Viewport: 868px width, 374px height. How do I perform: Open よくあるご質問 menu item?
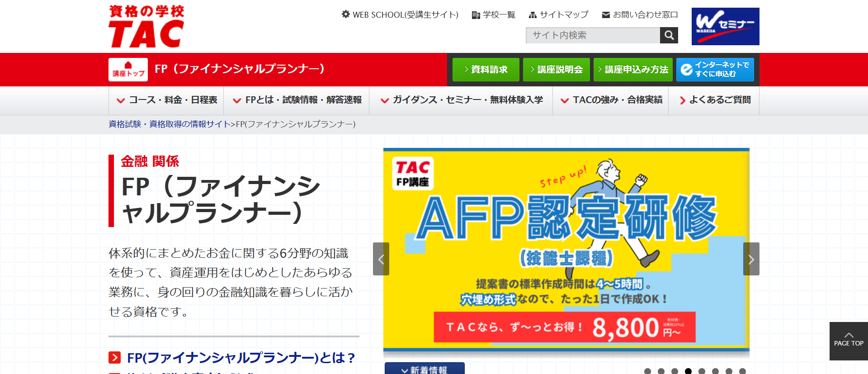(715, 100)
